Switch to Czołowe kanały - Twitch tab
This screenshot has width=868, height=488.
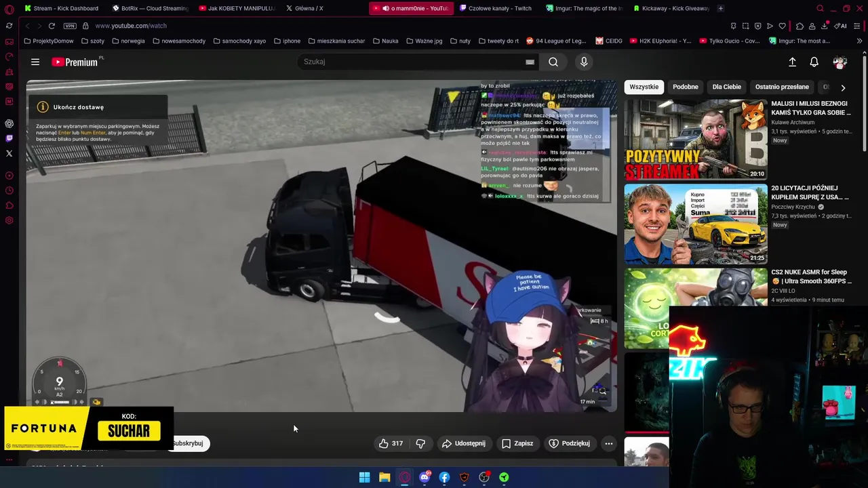(495, 8)
